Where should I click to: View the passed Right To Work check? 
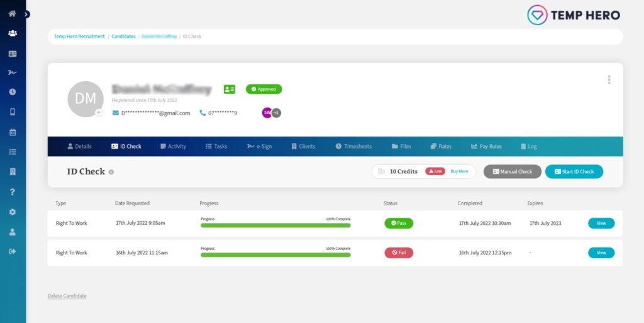pyautogui.click(x=601, y=223)
